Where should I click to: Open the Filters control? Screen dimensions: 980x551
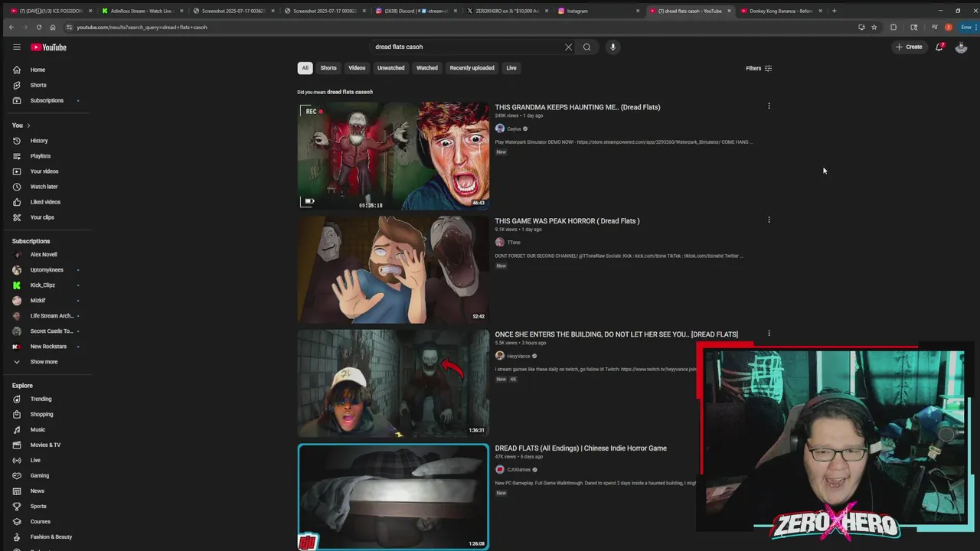point(759,68)
